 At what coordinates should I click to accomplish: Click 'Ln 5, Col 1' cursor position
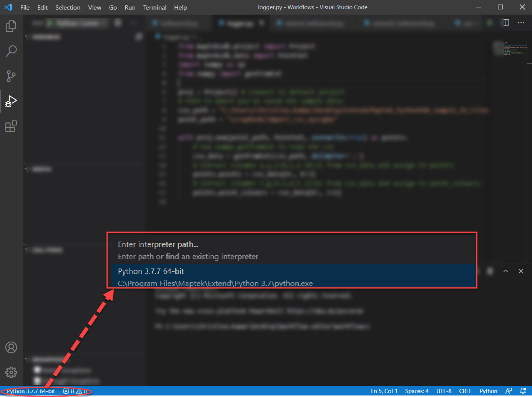[x=384, y=391]
